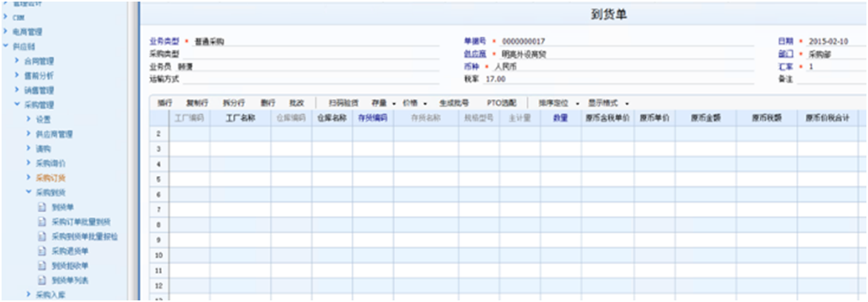This screenshot has height=302, width=868.
Task: Click the 数量 column header
Action: click(x=560, y=118)
